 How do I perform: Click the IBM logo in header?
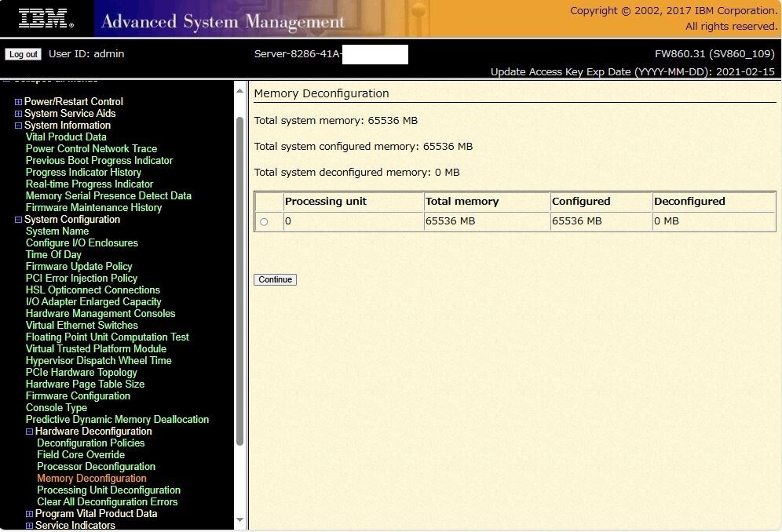(x=46, y=19)
